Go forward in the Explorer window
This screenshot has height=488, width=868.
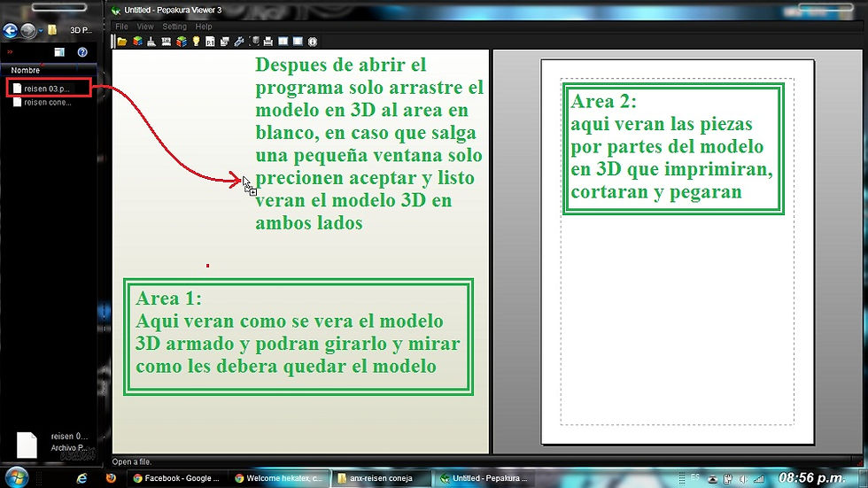[x=27, y=30]
